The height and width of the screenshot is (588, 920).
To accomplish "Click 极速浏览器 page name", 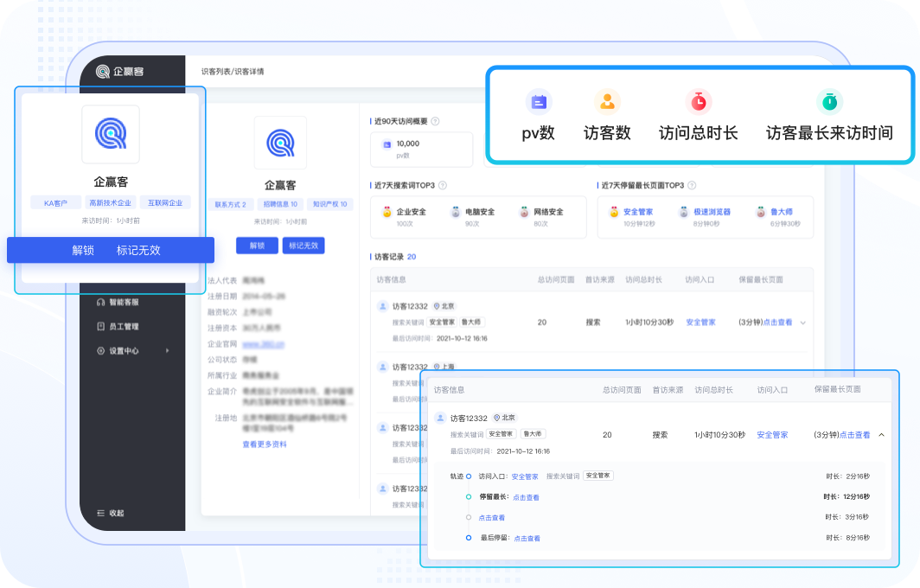I will coord(712,212).
